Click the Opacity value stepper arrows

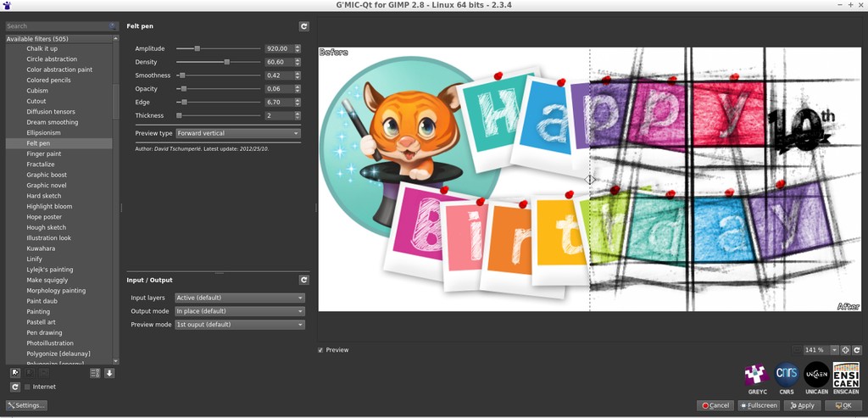[x=298, y=88]
